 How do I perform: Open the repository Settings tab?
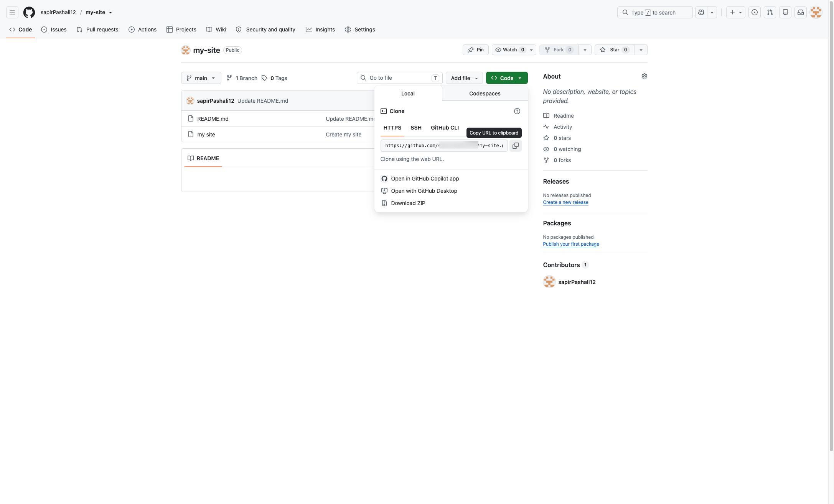pyautogui.click(x=360, y=30)
